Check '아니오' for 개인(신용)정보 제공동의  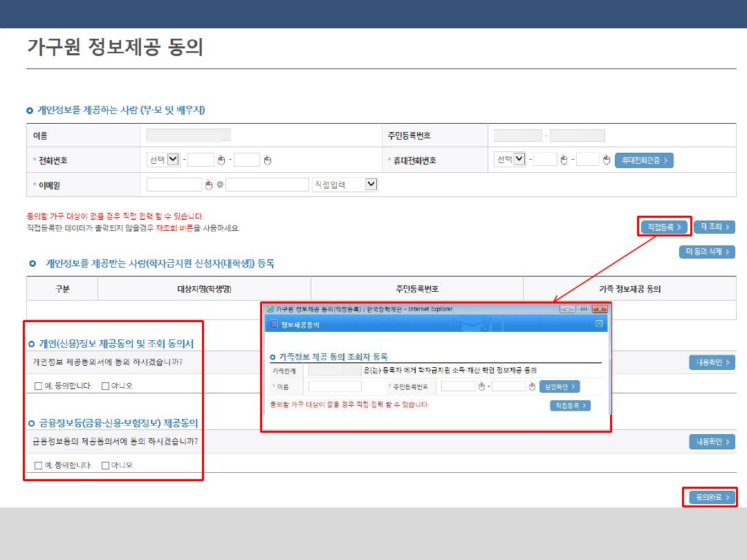(106, 386)
